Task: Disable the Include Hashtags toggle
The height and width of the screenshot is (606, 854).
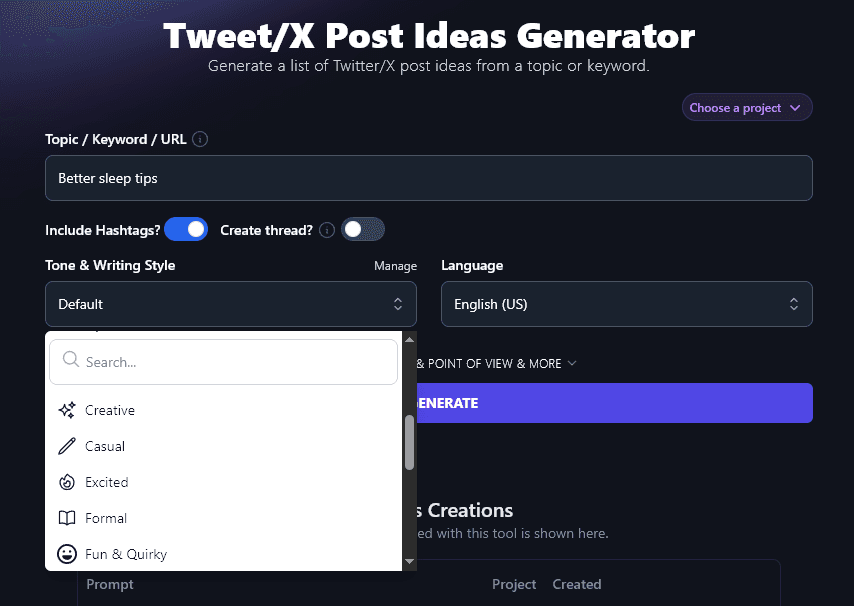Action: [185, 229]
